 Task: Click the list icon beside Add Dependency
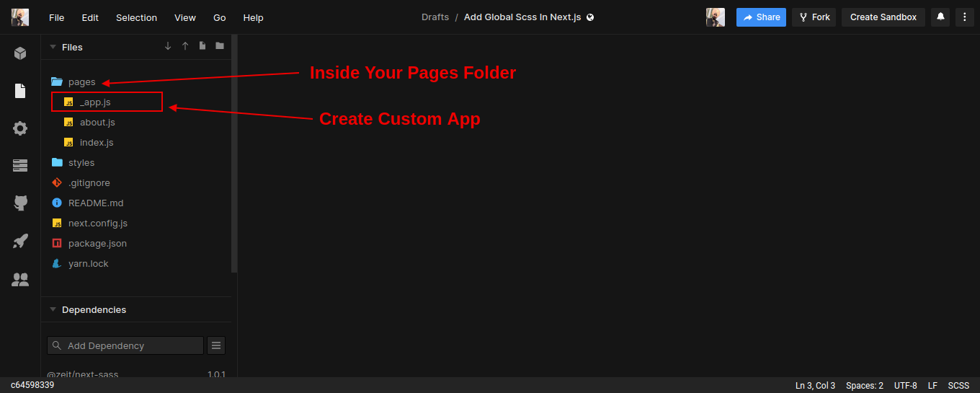pos(216,345)
